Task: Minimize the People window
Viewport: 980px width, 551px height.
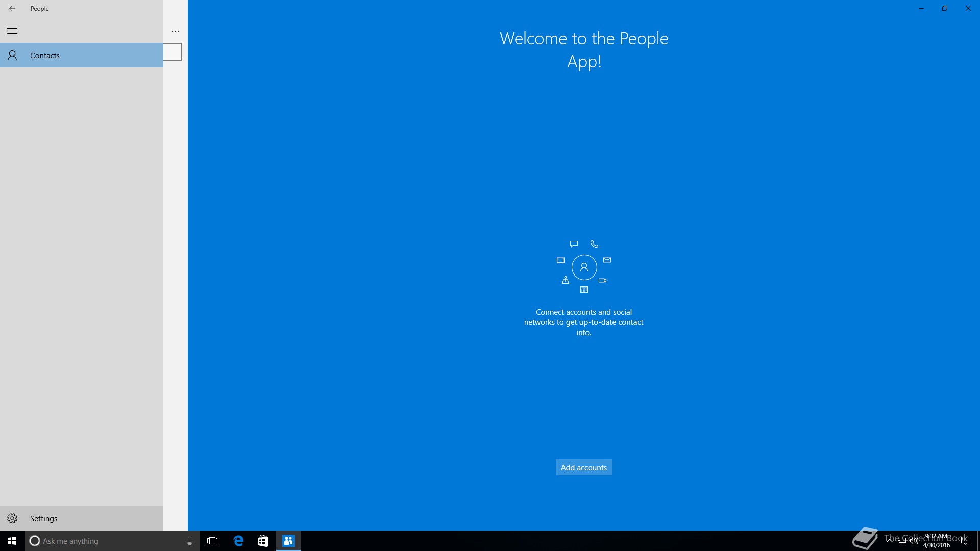Action: (921, 8)
